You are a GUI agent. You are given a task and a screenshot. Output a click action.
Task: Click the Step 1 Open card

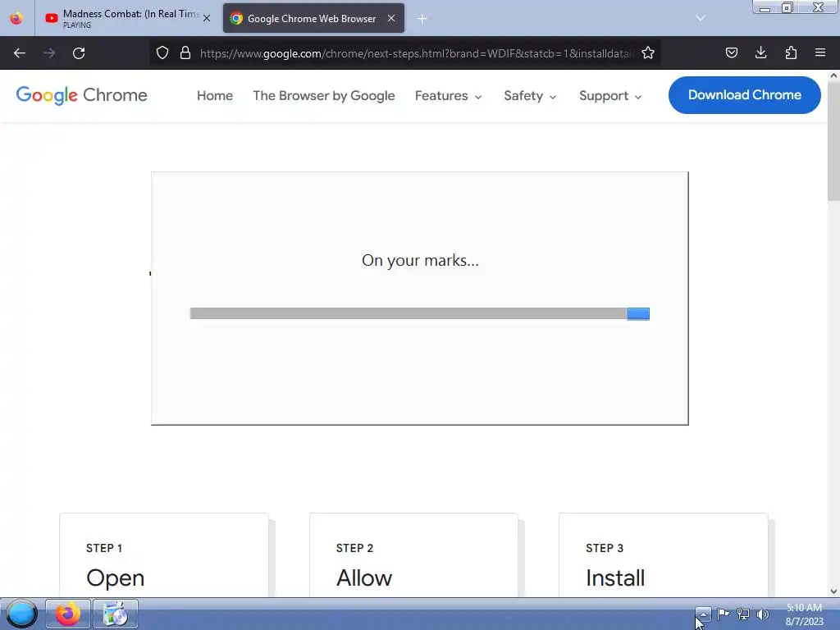tap(164, 555)
